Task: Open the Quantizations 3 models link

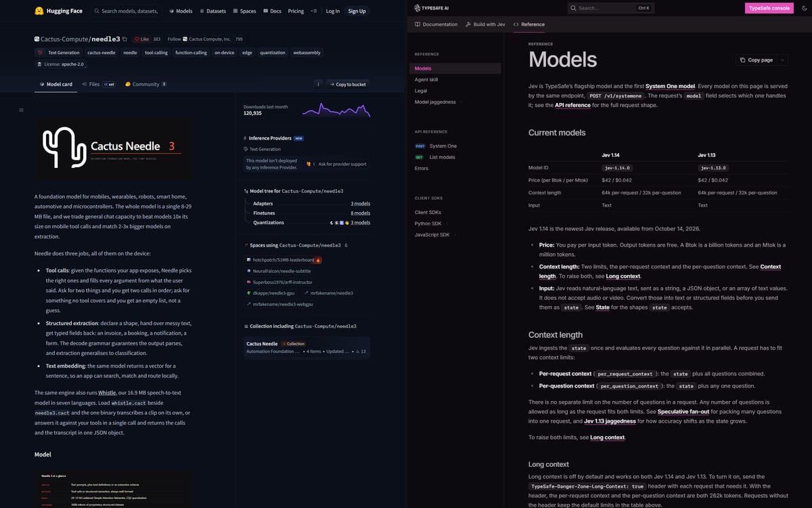Action: [360, 222]
